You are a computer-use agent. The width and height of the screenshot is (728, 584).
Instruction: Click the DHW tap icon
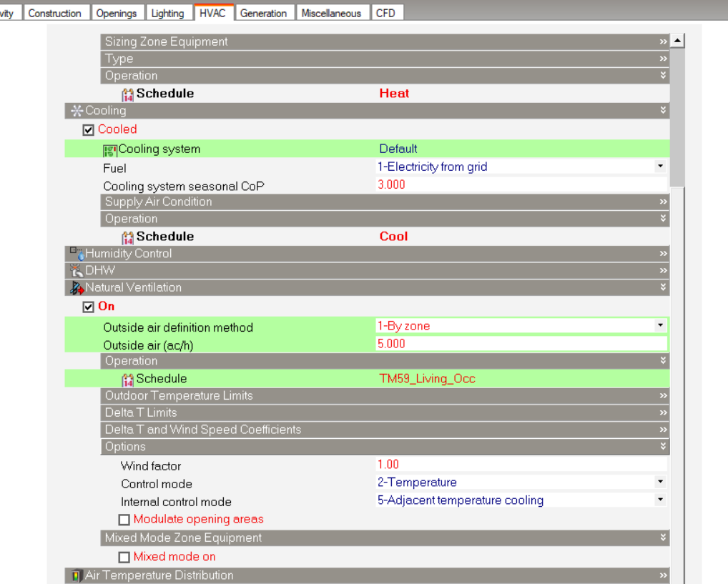(x=76, y=270)
